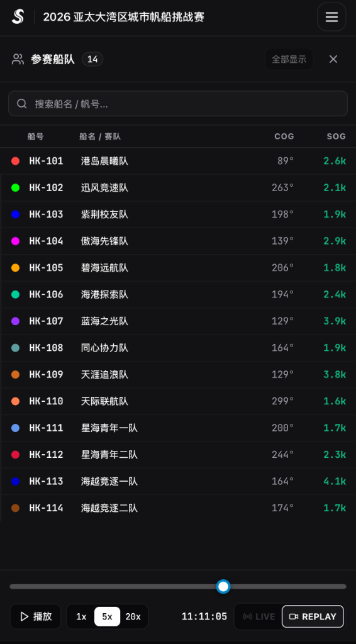The image size is (356, 644).
Task: Click the 船名 / 赛队 column header
Action: [100, 136]
